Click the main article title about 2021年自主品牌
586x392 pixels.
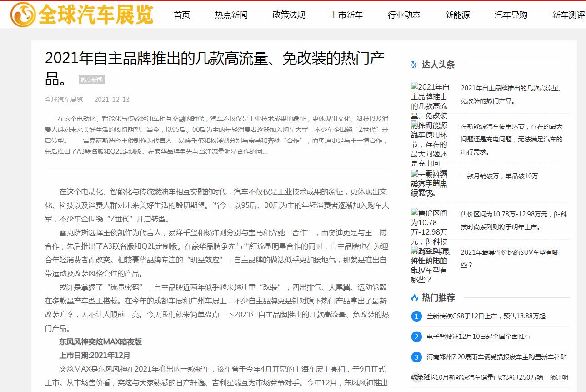215,69
